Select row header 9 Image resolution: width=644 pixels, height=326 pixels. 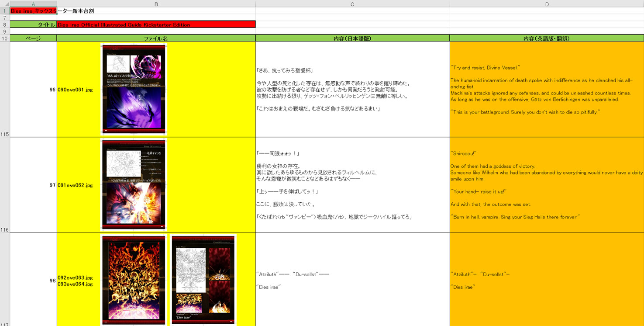5,31
